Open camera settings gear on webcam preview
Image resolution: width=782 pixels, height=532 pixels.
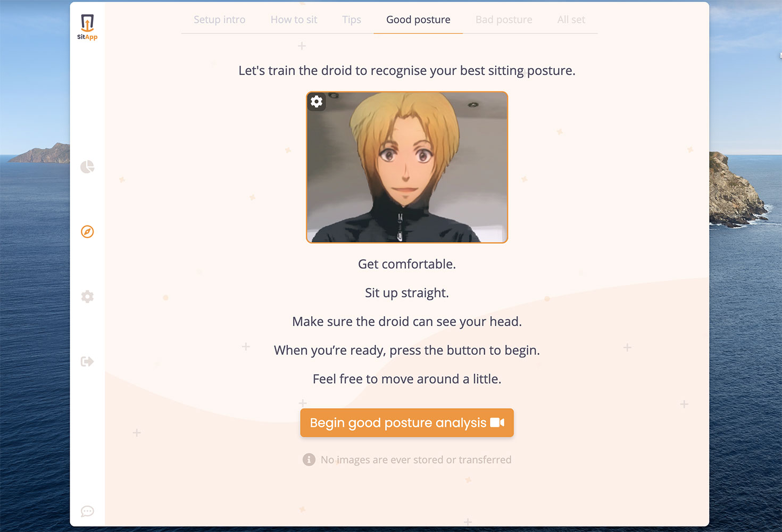pyautogui.click(x=317, y=102)
